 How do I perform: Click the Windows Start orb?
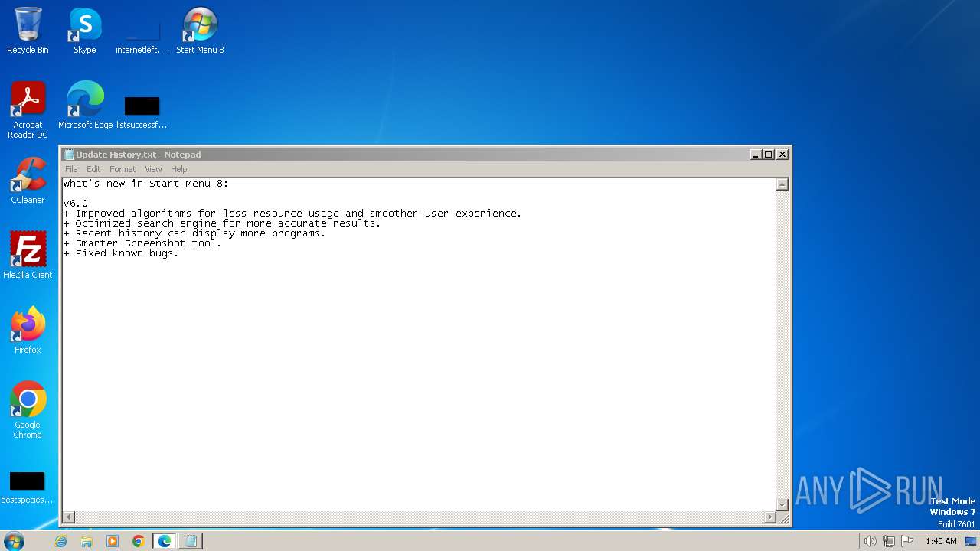tap(14, 541)
